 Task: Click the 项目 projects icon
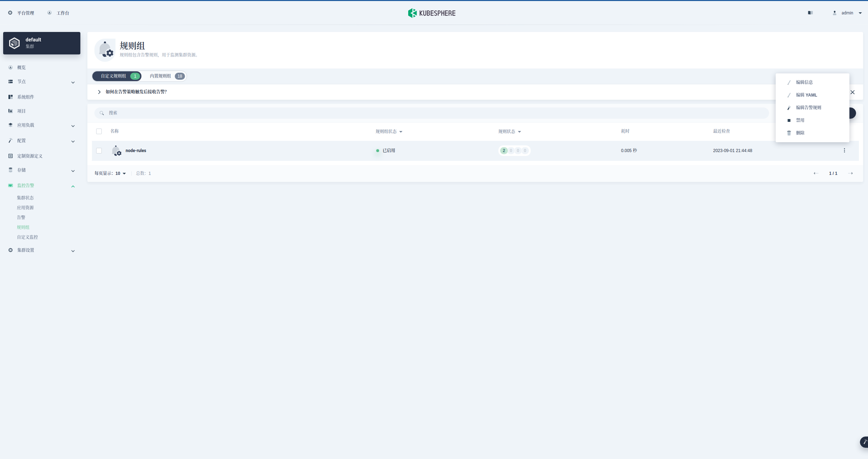11,111
